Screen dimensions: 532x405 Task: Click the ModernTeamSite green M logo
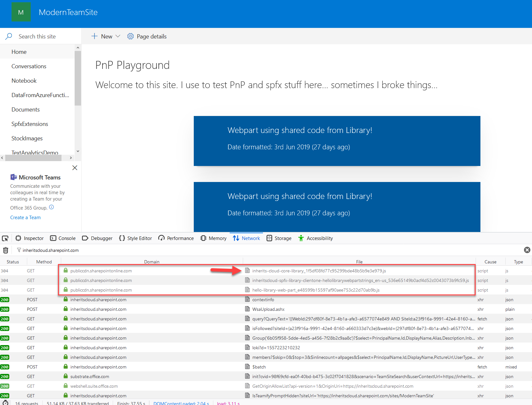[21, 12]
